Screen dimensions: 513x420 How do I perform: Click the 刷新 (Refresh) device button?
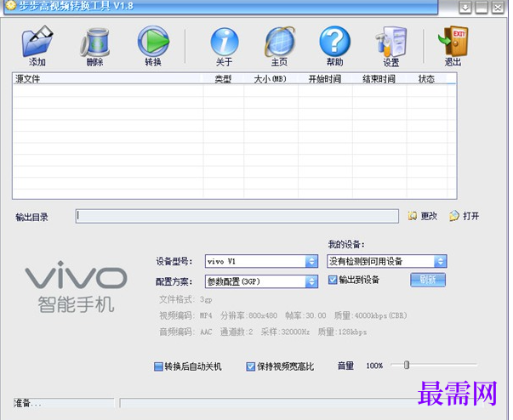tap(428, 280)
